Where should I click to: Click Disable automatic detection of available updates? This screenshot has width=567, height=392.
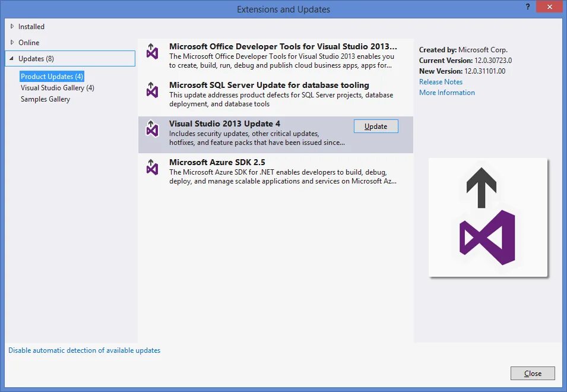[x=84, y=350]
